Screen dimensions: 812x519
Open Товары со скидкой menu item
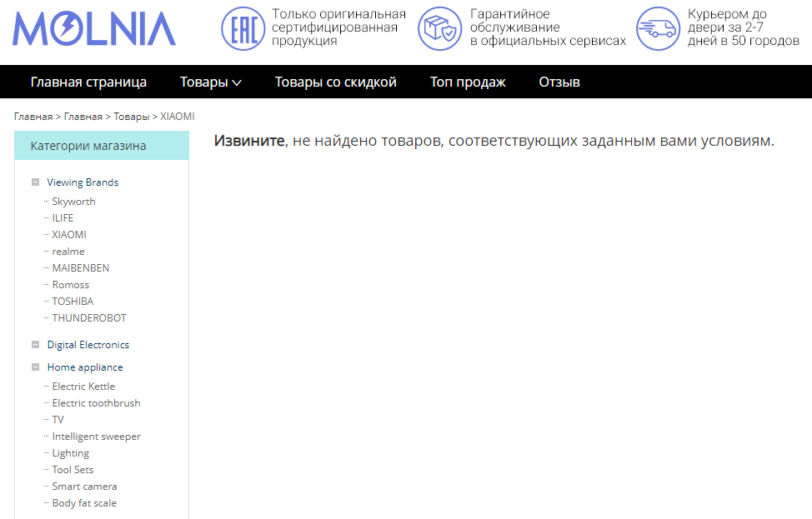(x=335, y=82)
